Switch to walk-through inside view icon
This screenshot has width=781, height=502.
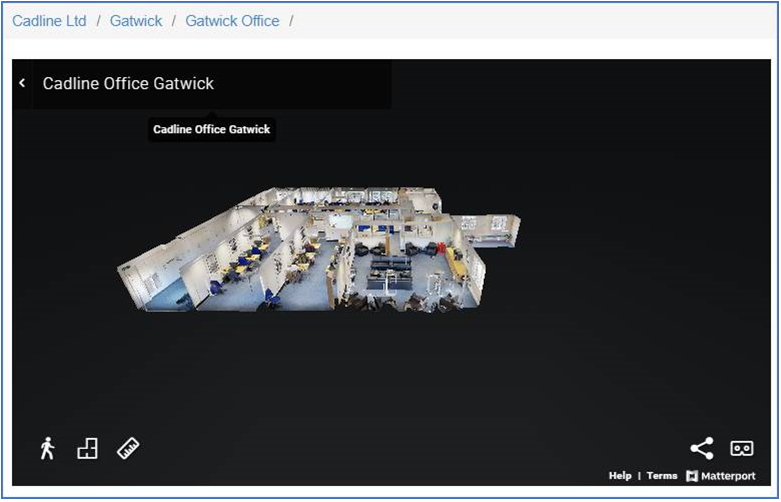tap(47, 448)
